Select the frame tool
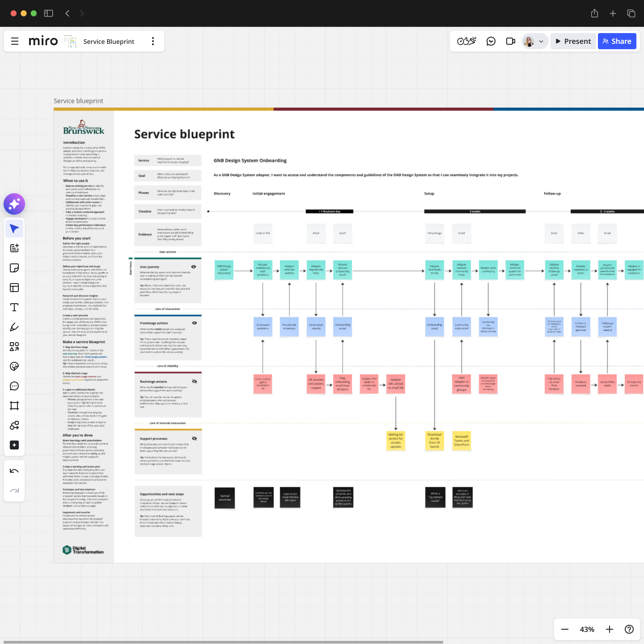Screen dimensions: 644x644 coord(14,406)
